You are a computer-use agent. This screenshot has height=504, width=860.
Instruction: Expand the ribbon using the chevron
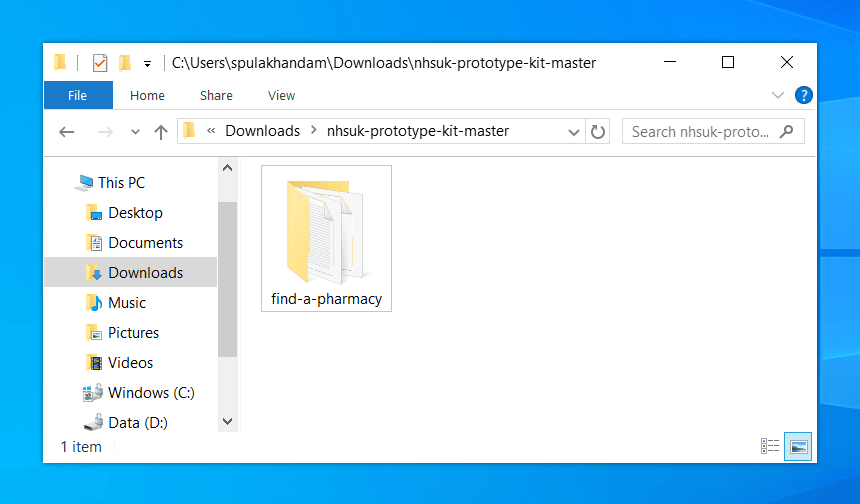coord(778,96)
